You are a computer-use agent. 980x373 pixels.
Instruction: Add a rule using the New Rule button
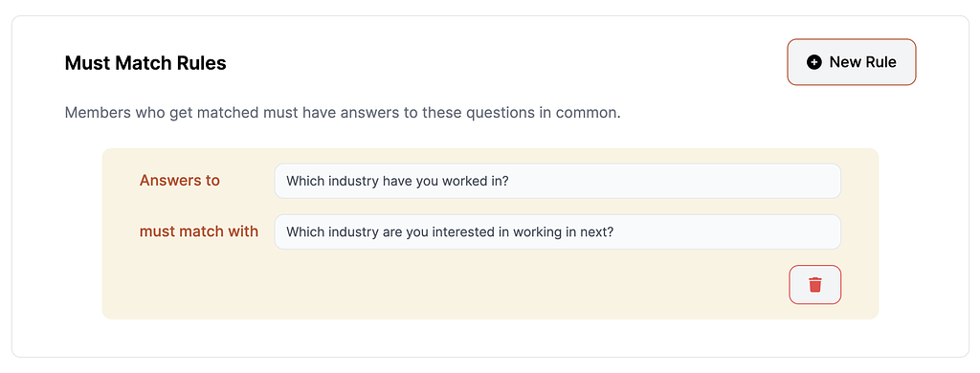851,62
